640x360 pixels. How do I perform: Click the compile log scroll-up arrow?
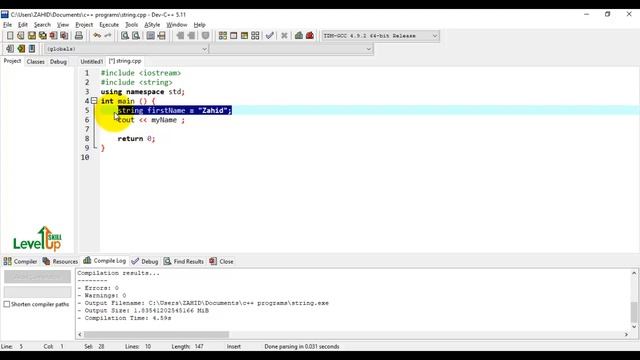point(633,273)
